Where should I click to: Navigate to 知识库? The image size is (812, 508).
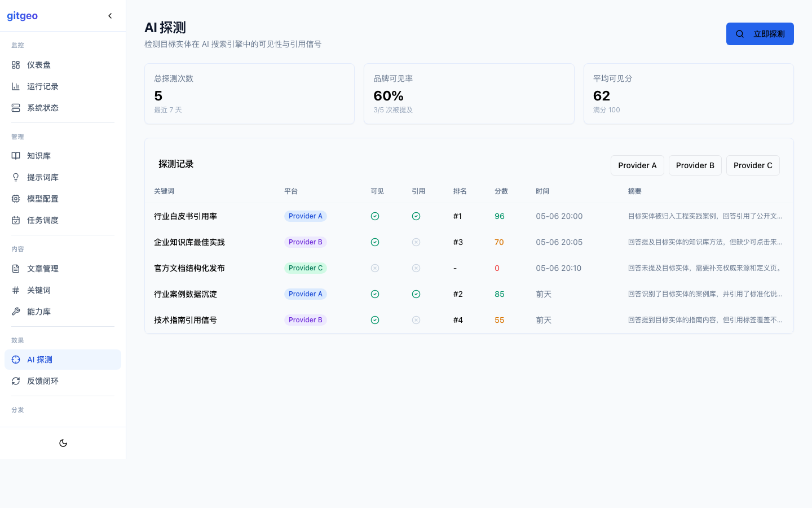63,156
